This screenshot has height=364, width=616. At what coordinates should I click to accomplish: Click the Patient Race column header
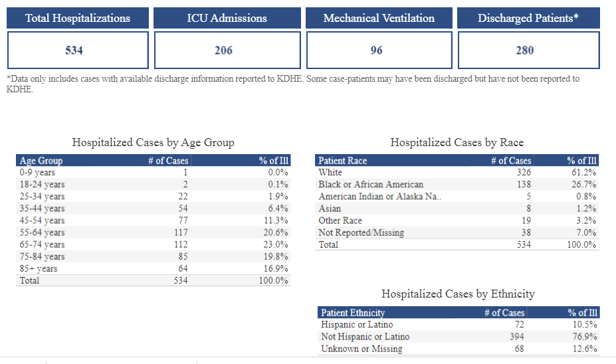tap(342, 160)
